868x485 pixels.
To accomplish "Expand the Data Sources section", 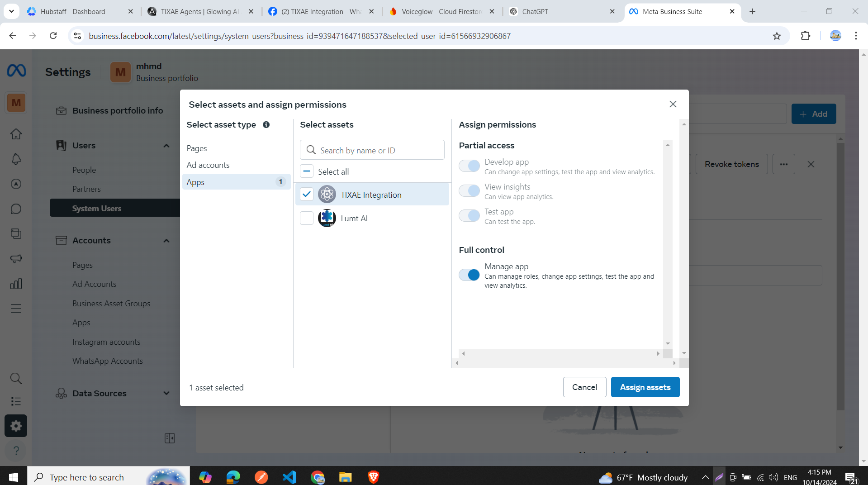I will [x=166, y=393].
